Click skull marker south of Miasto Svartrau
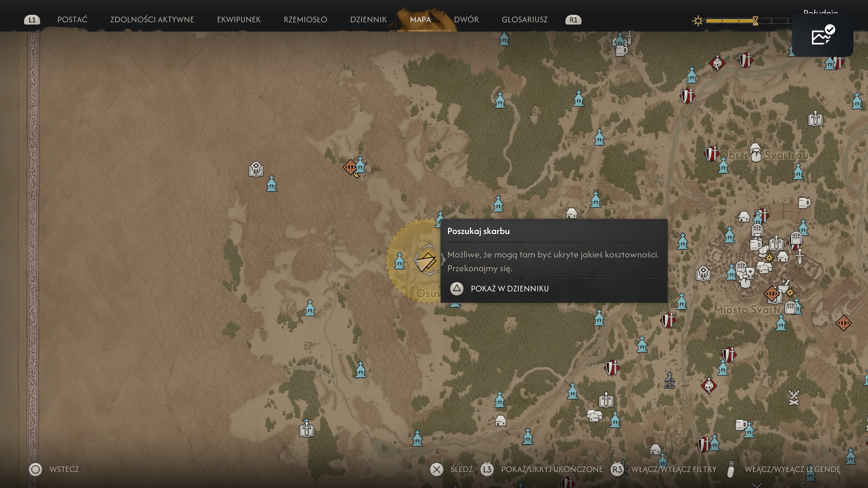The image size is (868, 488). (x=709, y=386)
